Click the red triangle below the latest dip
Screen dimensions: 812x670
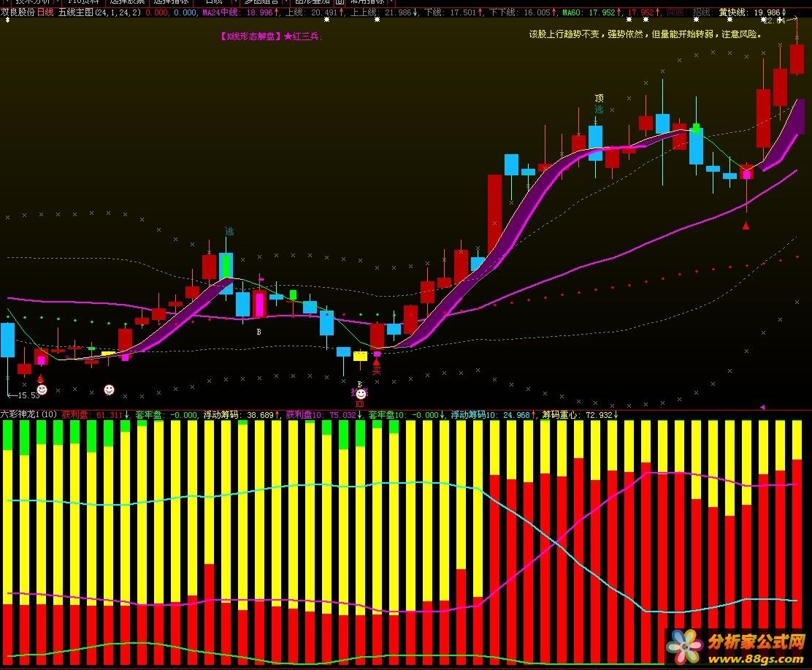746,226
